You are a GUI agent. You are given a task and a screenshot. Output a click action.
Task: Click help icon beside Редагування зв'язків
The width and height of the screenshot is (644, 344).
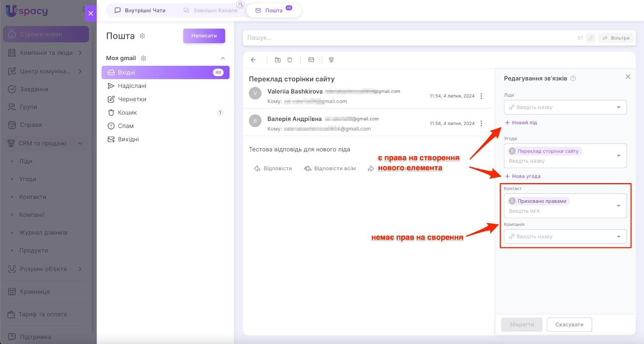click(573, 79)
